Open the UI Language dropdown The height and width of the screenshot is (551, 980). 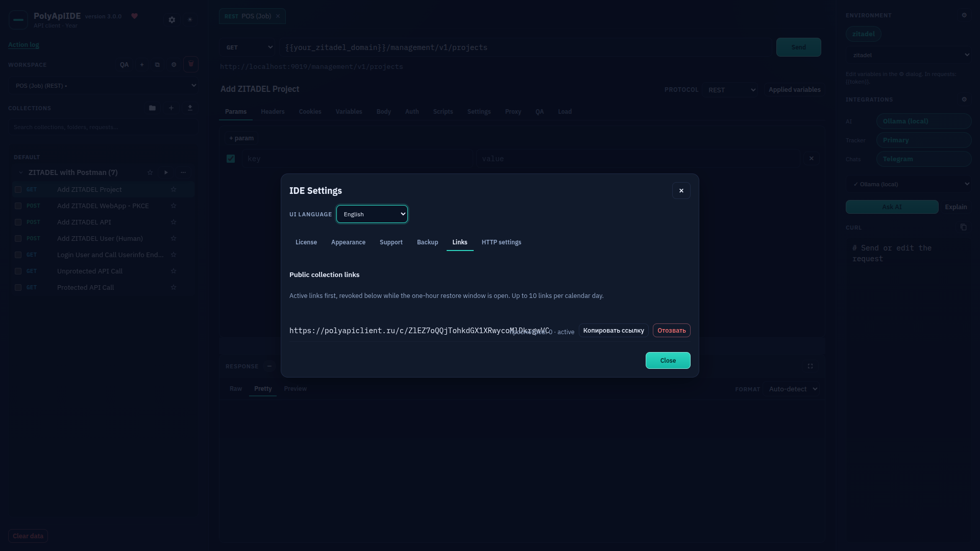coord(372,214)
